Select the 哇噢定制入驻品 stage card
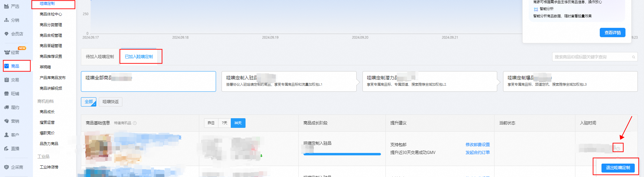This screenshot has width=644, height=177. click(x=289, y=81)
